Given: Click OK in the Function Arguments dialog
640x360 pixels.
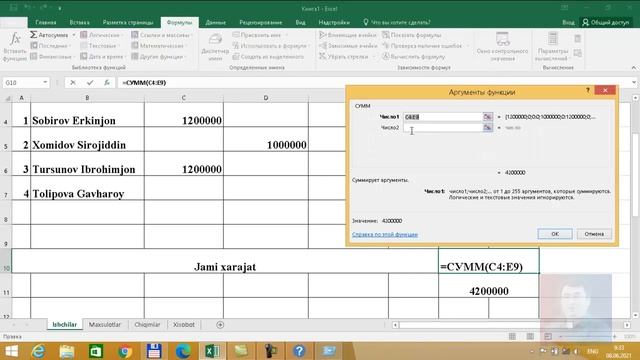Looking at the screenshot, I should [x=555, y=234].
